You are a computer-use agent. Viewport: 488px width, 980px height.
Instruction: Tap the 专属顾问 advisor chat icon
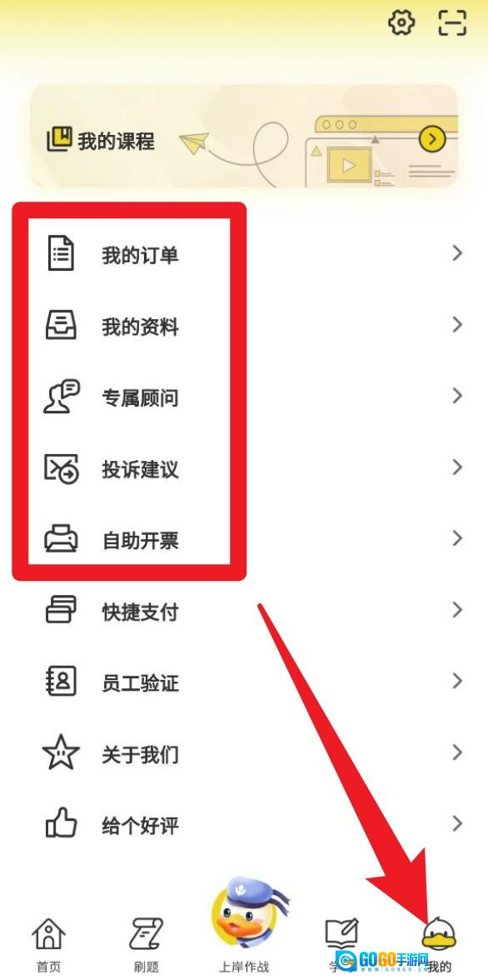[x=62, y=397]
